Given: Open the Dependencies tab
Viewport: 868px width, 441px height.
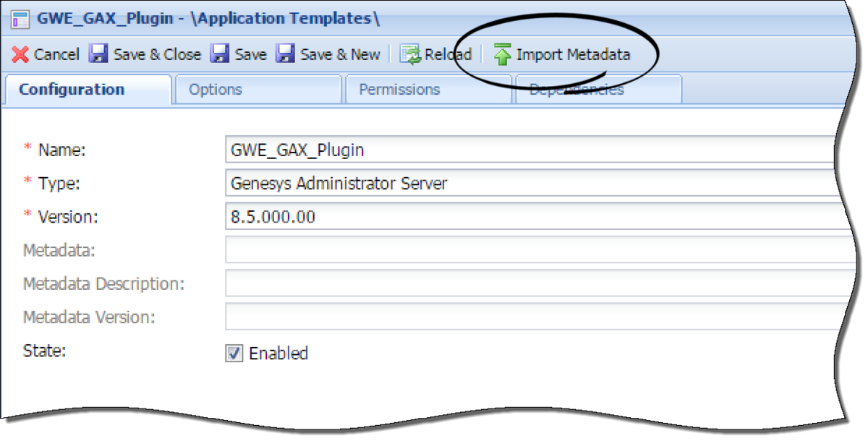Looking at the screenshot, I should pyautogui.click(x=598, y=90).
